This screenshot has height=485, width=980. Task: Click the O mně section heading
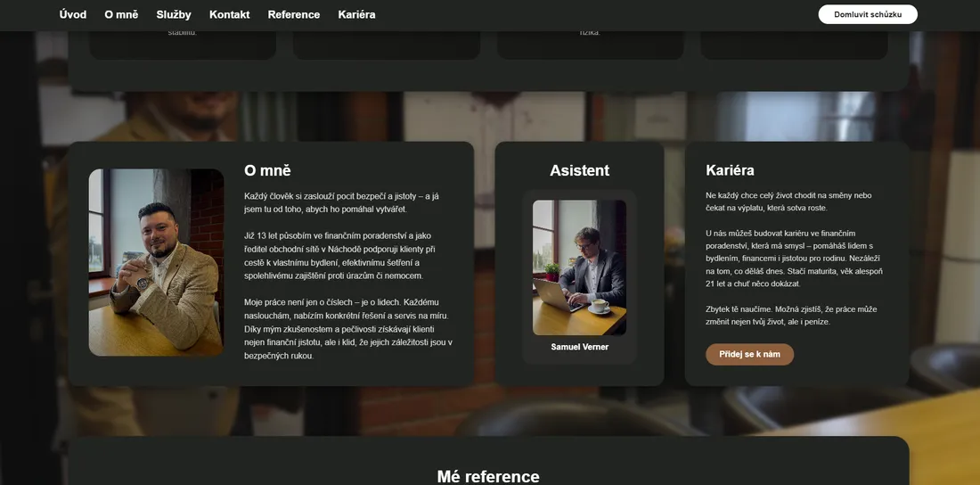[267, 170]
